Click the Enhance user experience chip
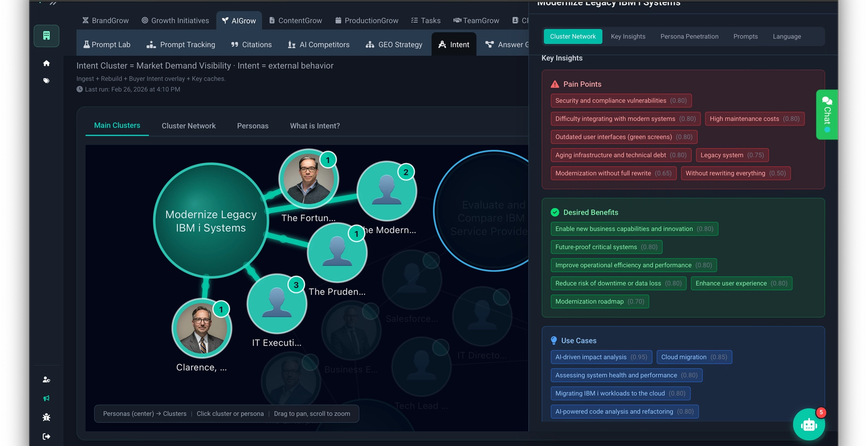868x446 pixels. click(742, 283)
